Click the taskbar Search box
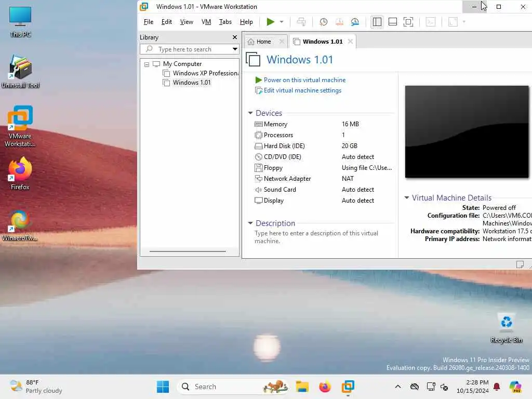The width and height of the screenshot is (532, 399). click(x=233, y=387)
